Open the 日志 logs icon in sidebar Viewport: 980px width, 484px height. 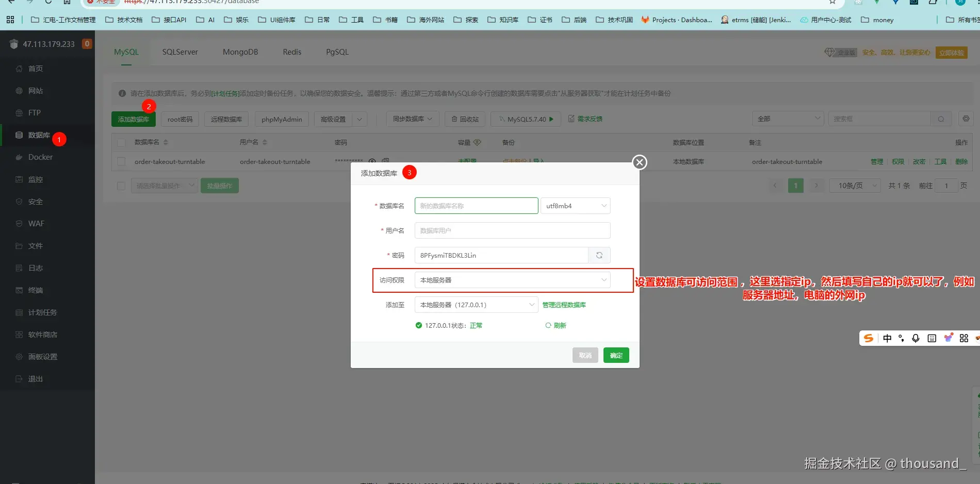(19, 268)
